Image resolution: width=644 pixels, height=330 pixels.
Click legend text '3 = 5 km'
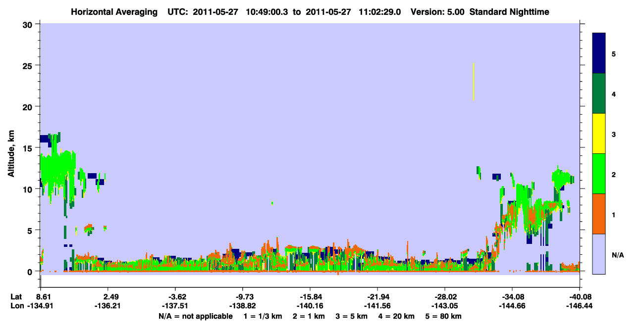[352, 316]
